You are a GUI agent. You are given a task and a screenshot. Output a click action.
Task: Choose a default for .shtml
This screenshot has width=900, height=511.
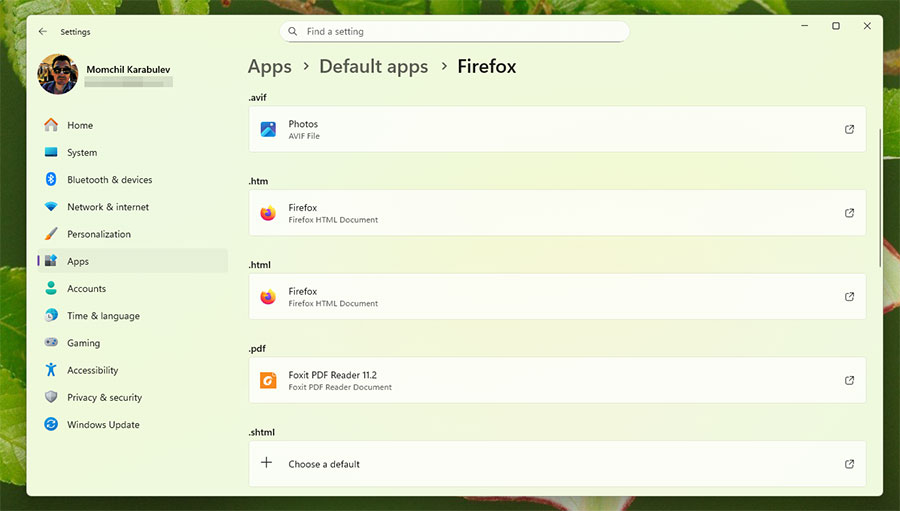324,464
